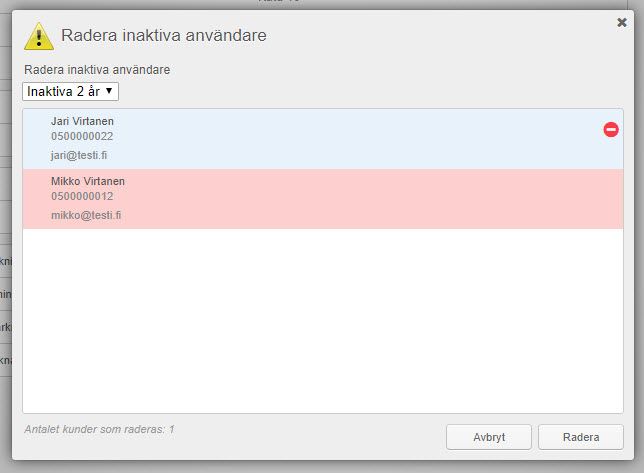
Task: Click the jari@testi.fi email address
Action: coord(79,155)
